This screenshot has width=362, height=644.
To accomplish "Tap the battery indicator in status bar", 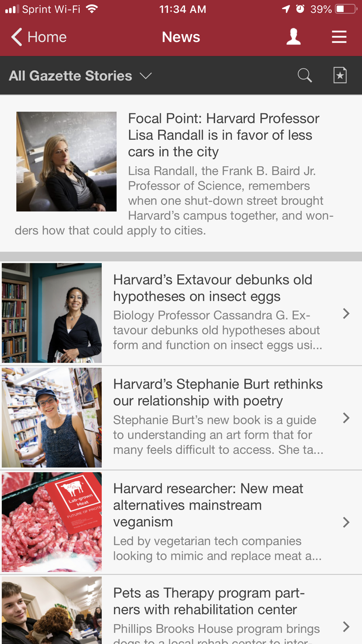I will click(346, 9).
